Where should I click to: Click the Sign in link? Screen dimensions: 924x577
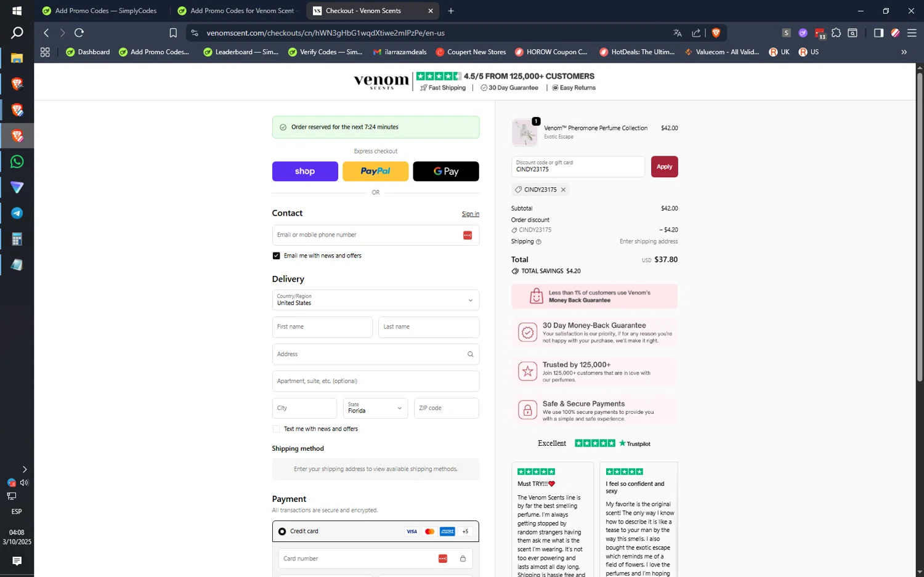click(471, 214)
